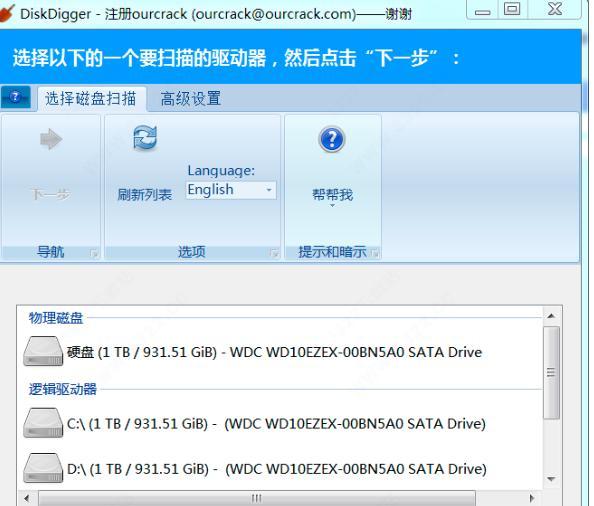
Task: Click the D:\ logical drive icon
Action: pyautogui.click(x=43, y=468)
